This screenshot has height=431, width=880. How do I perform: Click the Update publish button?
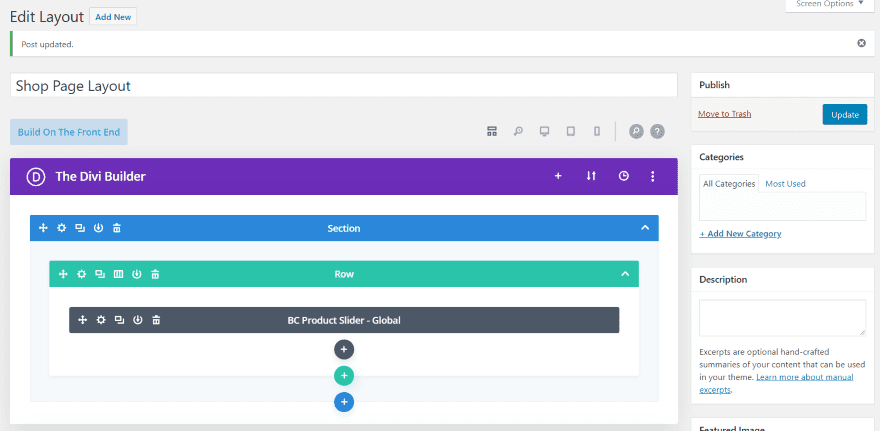(845, 114)
